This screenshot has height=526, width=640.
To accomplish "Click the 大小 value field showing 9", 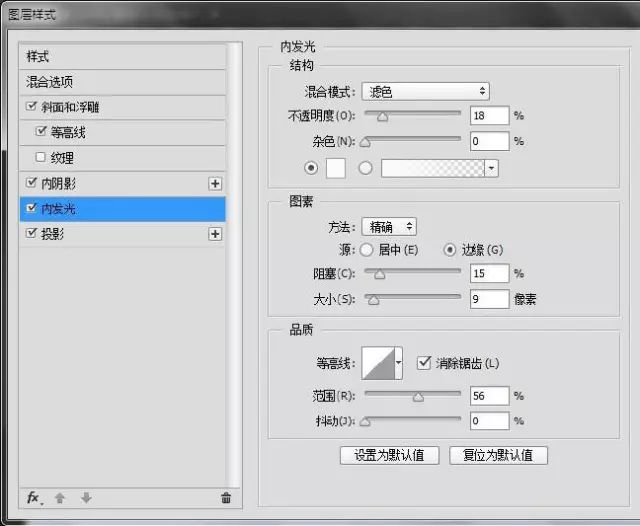I will pyautogui.click(x=489, y=299).
